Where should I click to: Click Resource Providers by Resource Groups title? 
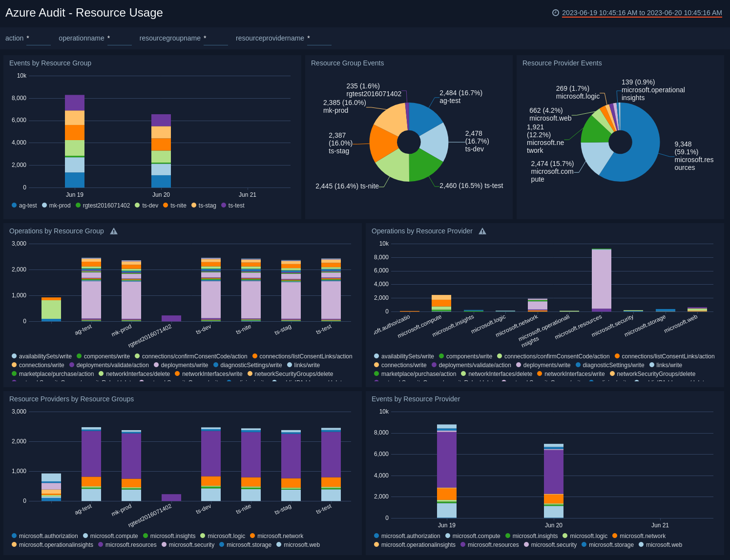71,399
